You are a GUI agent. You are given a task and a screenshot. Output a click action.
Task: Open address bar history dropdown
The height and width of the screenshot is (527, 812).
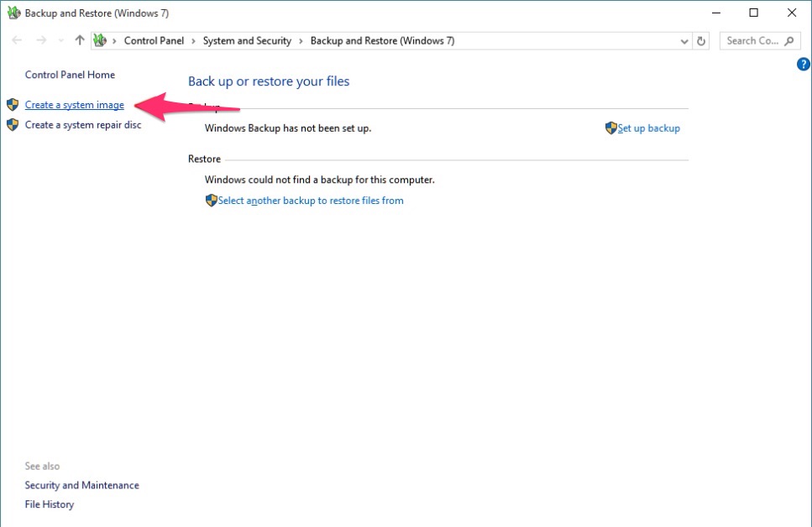tap(684, 41)
